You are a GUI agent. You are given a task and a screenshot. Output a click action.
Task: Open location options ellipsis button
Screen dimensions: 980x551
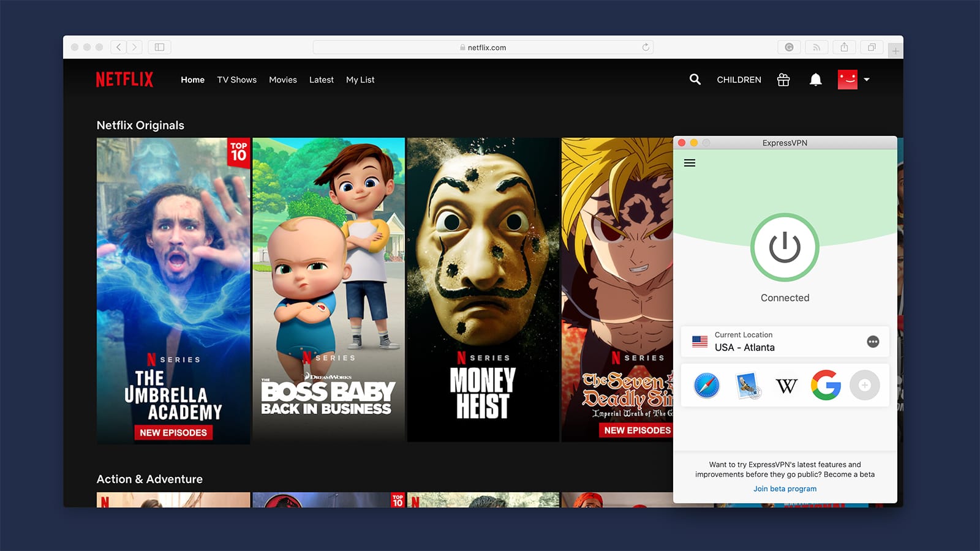click(873, 342)
